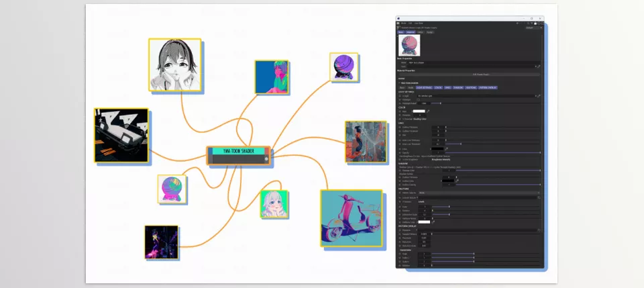Select the LINES tab button
Image resolution: width=644 pixels, height=288 pixels.
tap(447, 87)
